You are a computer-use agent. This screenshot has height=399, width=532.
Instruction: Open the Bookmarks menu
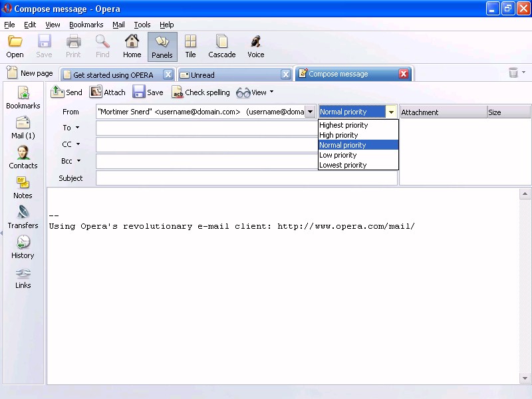click(x=86, y=25)
